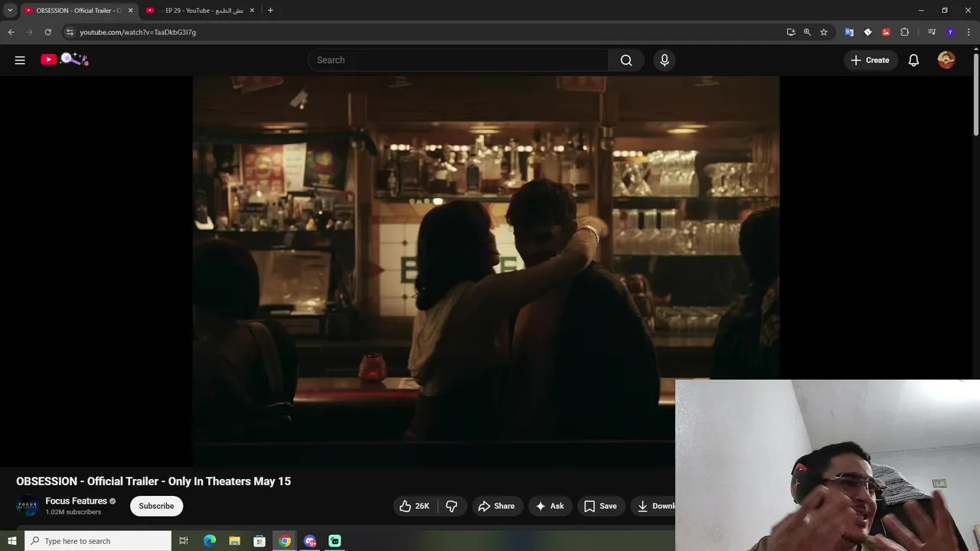Open the Focus Features channel name
Image resolution: width=980 pixels, height=551 pixels.
(x=76, y=501)
